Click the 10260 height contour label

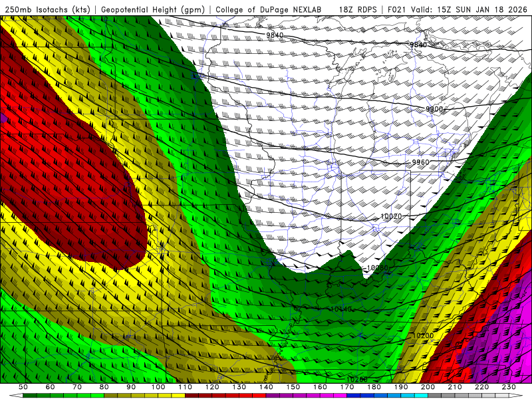click(x=357, y=379)
